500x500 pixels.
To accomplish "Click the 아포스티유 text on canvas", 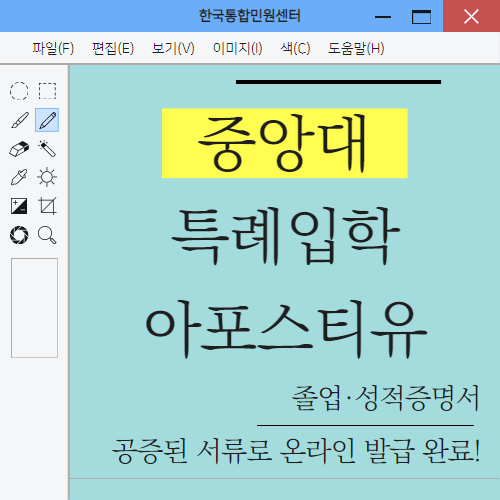I will pos(286,329).
